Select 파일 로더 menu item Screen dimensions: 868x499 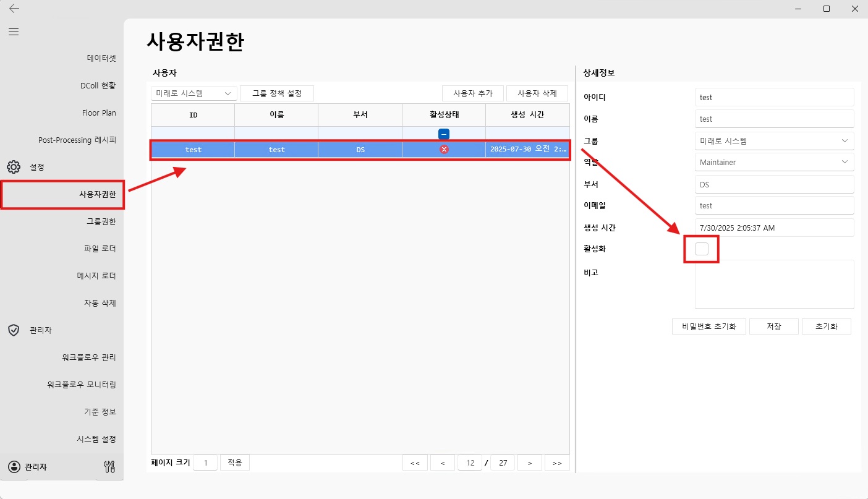pos(101,249)
